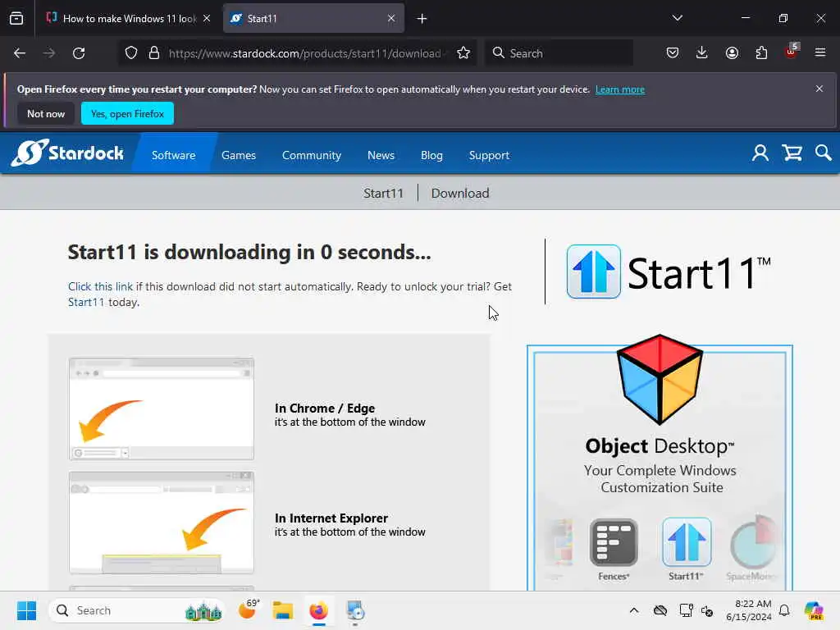Open the Support menu item
The width and height of the screenshot is (840, 630).
(x=489, y=155)
